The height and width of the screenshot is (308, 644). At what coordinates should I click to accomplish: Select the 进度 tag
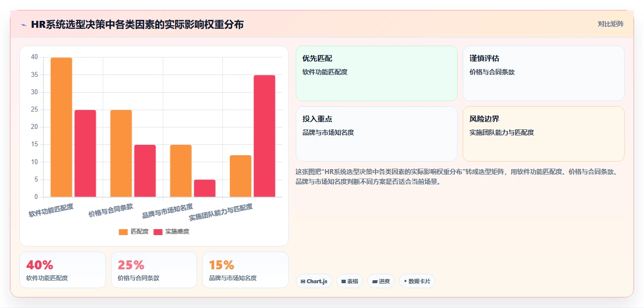coord(381,281)
